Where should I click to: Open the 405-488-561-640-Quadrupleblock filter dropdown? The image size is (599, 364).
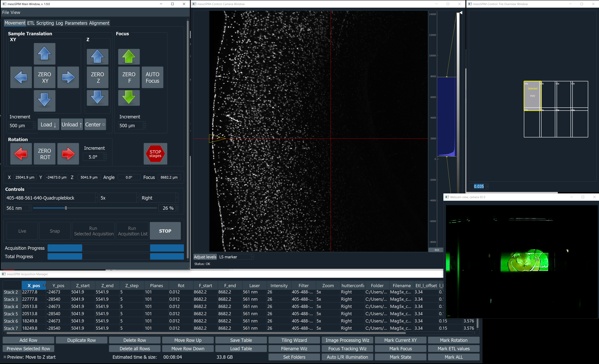pyautogui.click(x=52, y=198)
